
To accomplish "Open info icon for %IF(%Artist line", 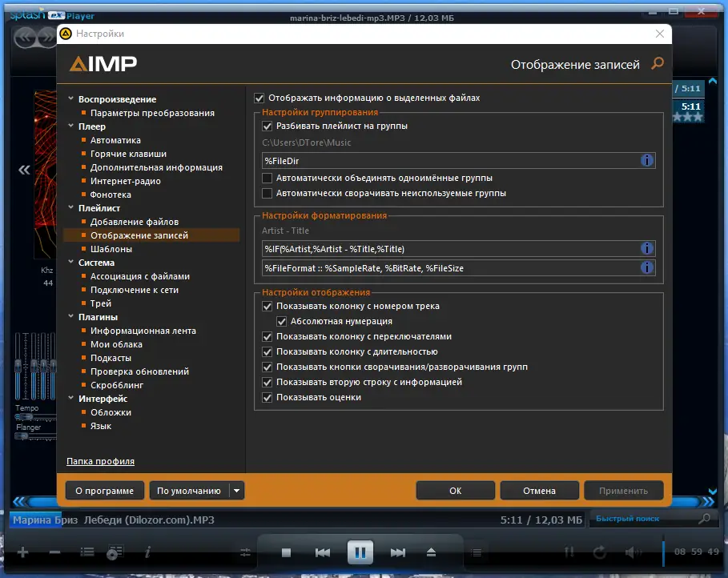I will pos(647,248).
